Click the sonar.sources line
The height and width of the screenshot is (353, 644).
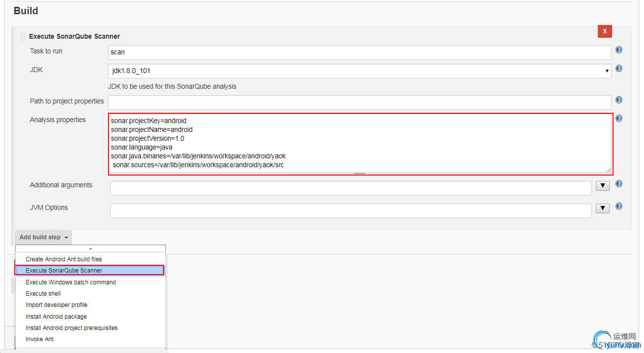click(198, 165)
